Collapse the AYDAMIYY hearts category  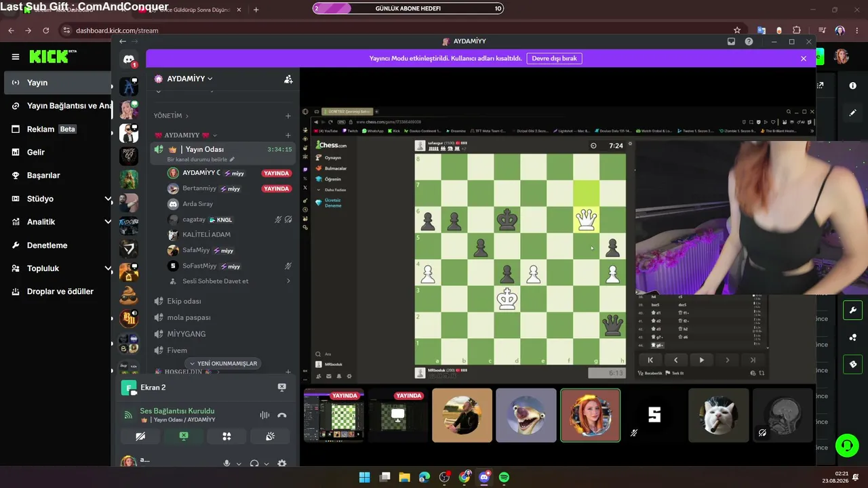tap(187, 136)
